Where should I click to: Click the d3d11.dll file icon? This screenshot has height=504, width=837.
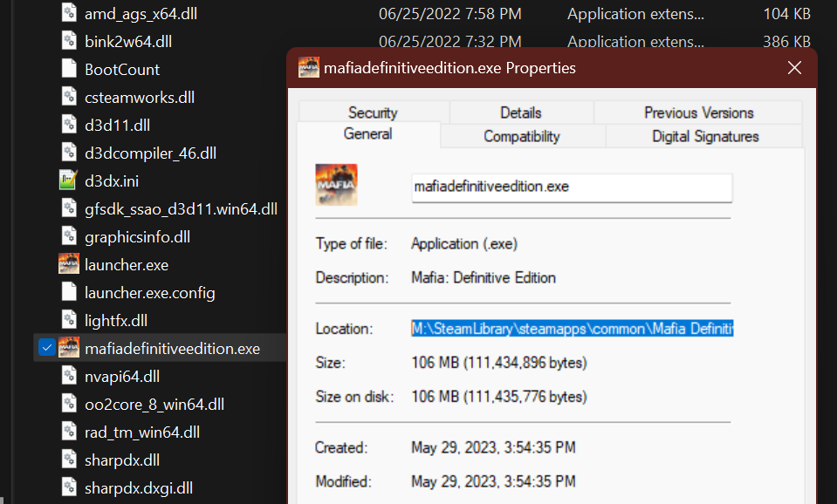coord(69,125)
